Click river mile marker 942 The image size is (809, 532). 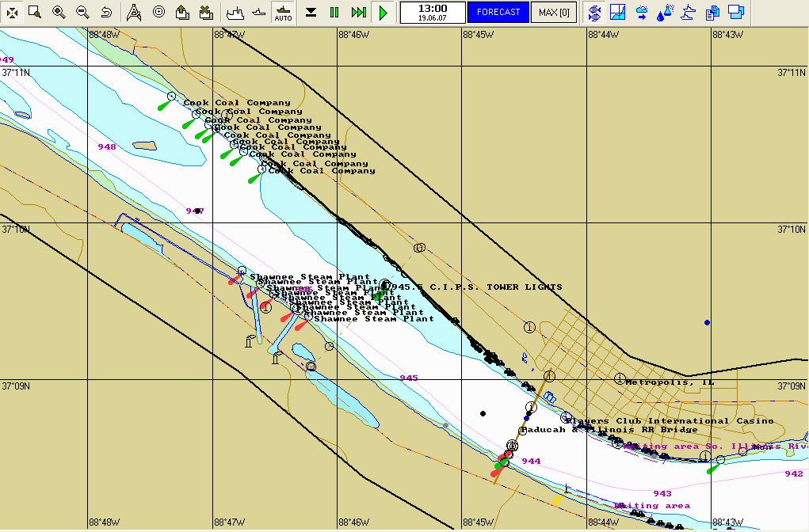pos(793,473)
